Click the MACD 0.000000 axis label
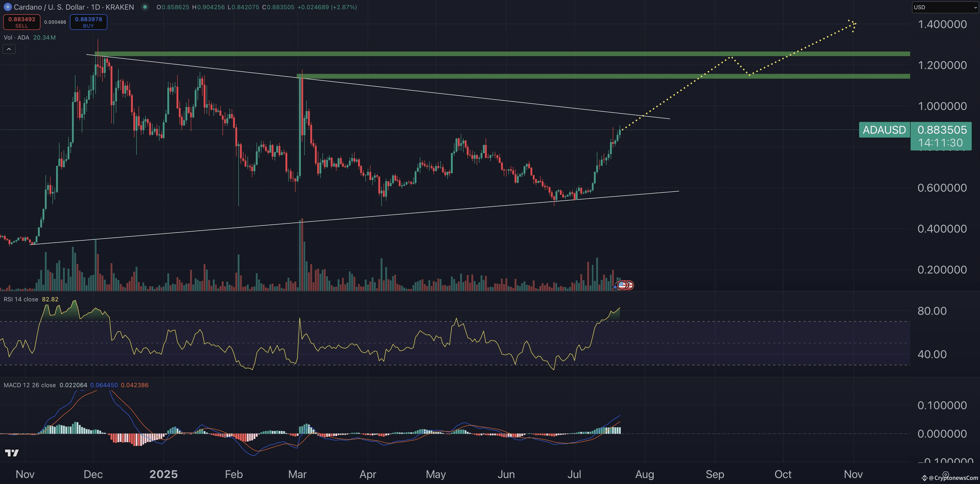The height and width of the screenshot is (484, 980). pyautogui.click(x=942, y=433)
